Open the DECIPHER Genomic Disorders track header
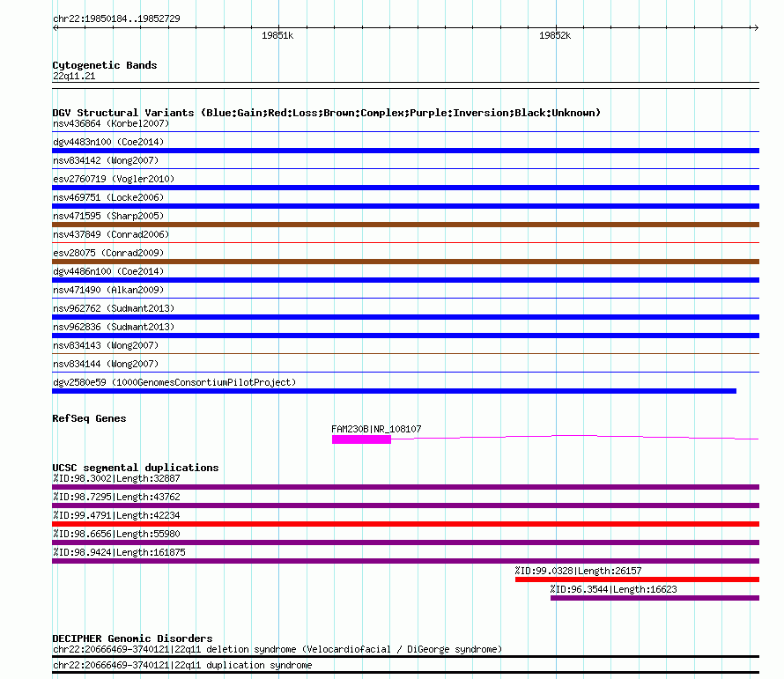Image resolution: width=784 pixels, height=679 pixels. point(132,638)
